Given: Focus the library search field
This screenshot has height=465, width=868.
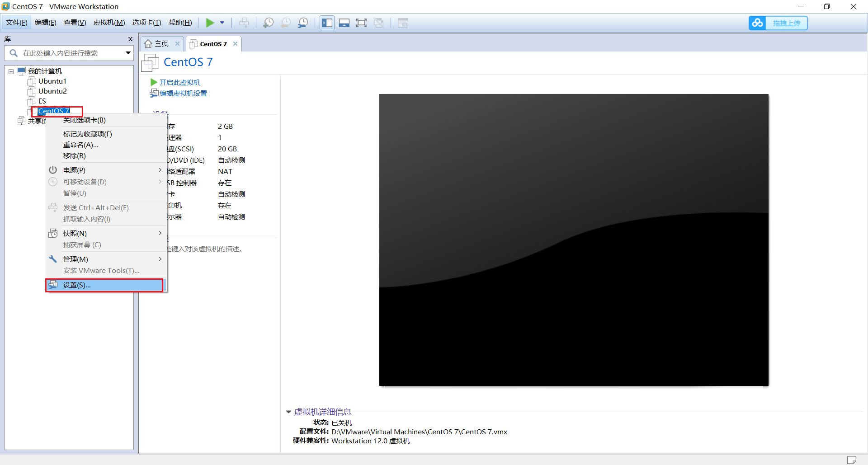Looking at the screenshot, I should click(x=69, y=53).
